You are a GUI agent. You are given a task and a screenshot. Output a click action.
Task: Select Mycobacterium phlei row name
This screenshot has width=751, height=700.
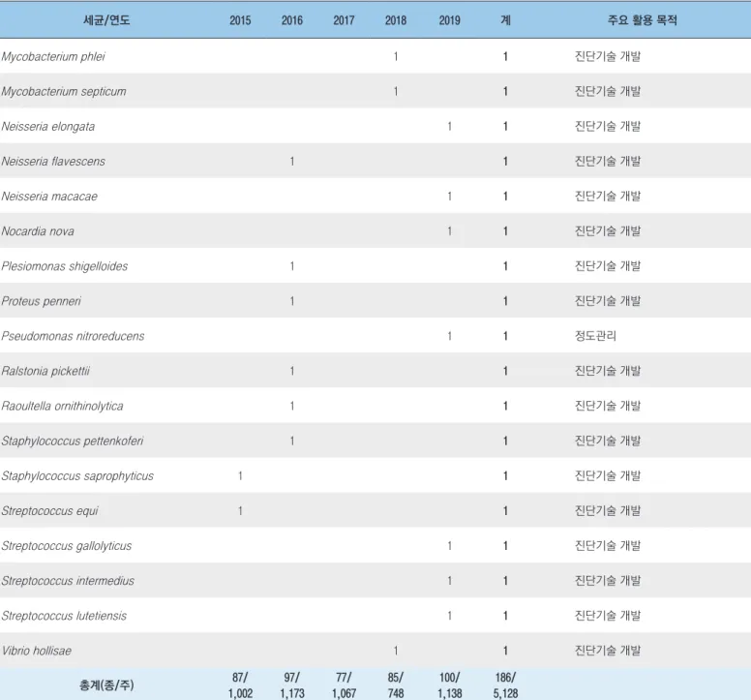tap(53, 56)
